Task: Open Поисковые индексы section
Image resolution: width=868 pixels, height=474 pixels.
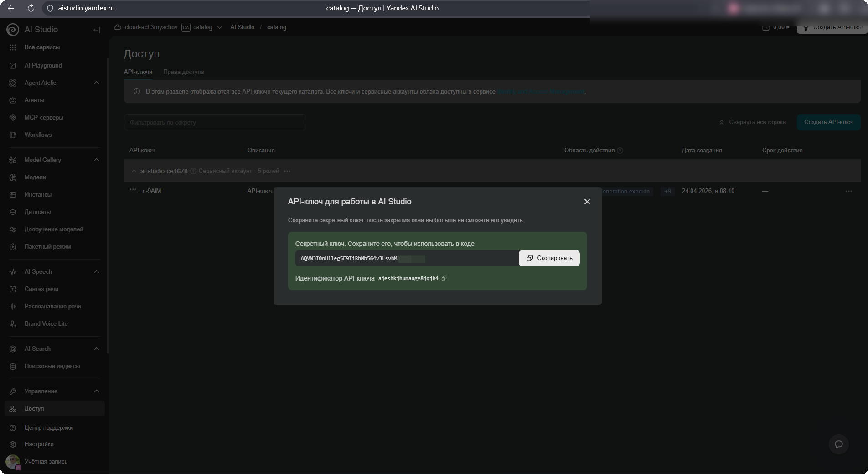Action: pyautogui.click(x=52, y=366)
